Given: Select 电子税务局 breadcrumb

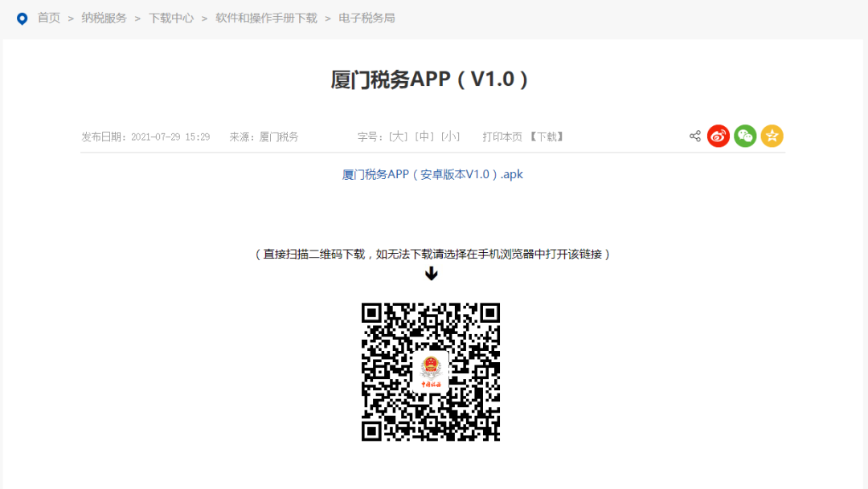Looking at the screenshot, I should 367,18.
